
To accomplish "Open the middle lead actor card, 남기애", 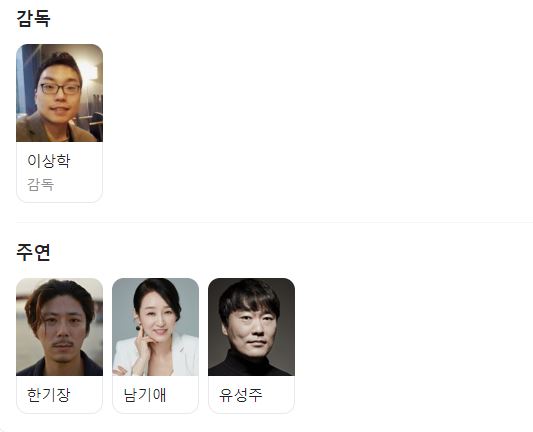I will point(155,346).
